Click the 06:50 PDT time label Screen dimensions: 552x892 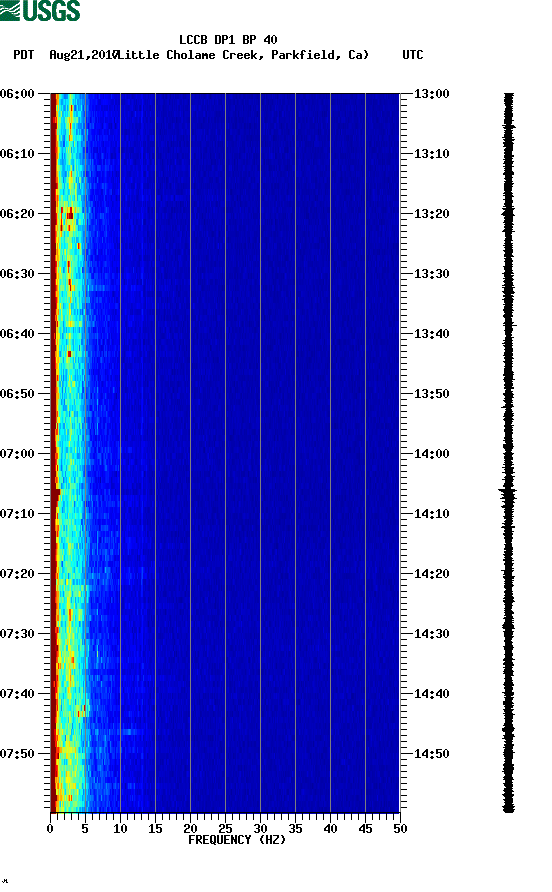click(x=17, y=394)
